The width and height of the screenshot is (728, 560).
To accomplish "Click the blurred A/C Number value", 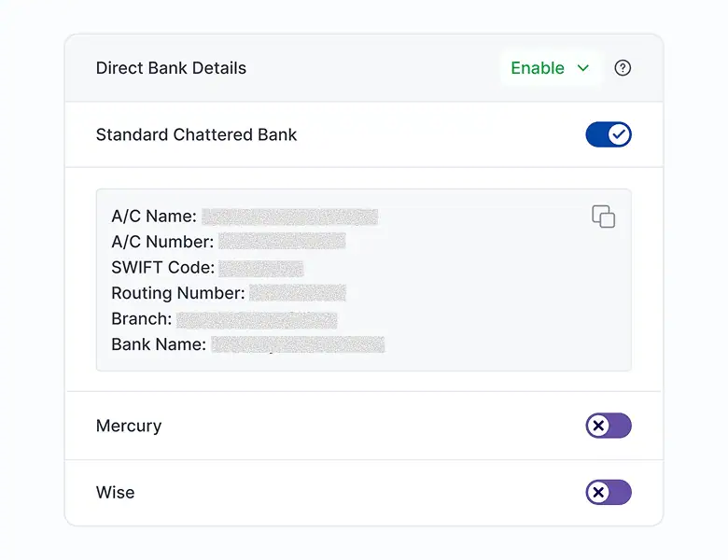I will 282,242.
